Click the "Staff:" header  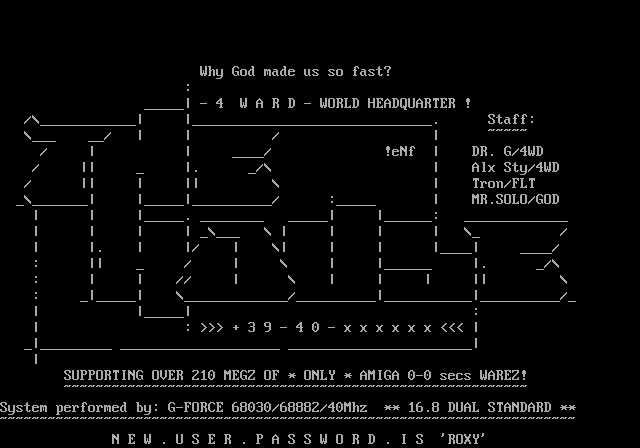511,119
